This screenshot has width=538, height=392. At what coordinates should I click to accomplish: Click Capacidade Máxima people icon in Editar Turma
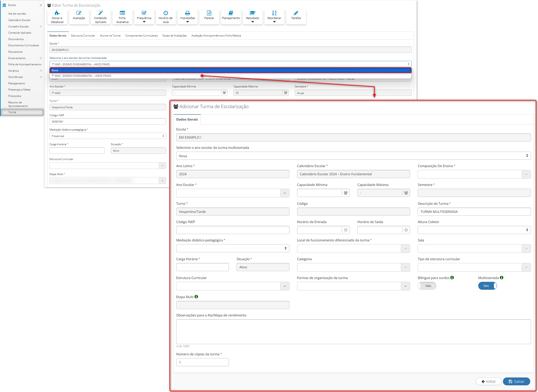point(286,93)
